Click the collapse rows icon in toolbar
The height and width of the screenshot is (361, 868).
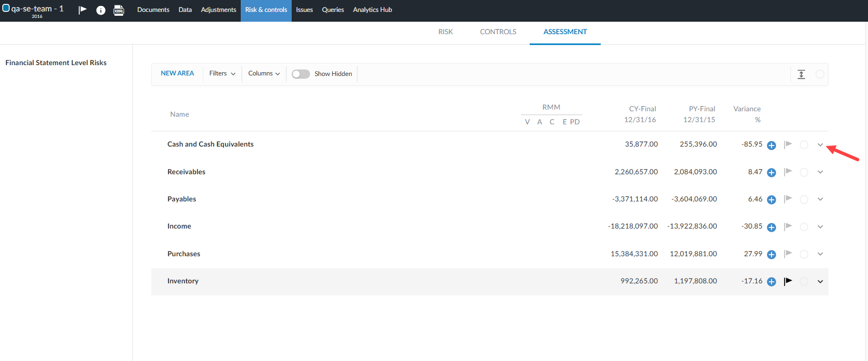(801, 74)
